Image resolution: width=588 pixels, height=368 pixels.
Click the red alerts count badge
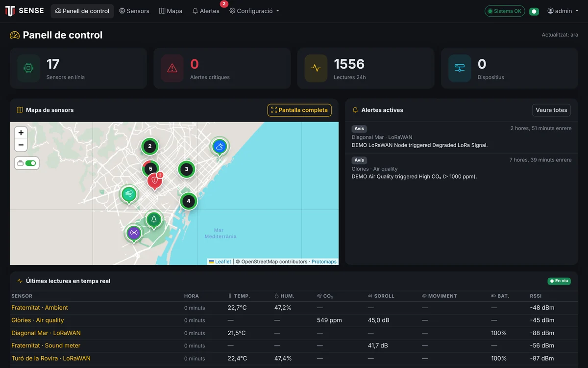pyautogui.click(x=224, y=4)
